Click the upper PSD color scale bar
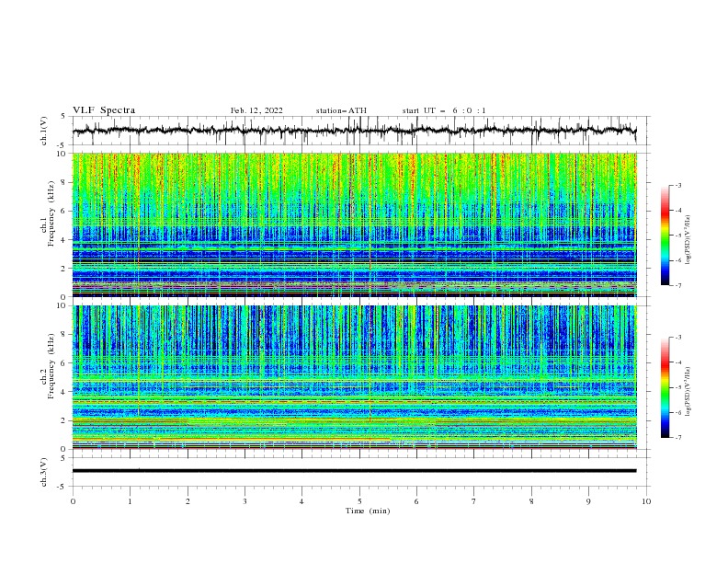This screenshot has height=563, width=728. (665, 236)
